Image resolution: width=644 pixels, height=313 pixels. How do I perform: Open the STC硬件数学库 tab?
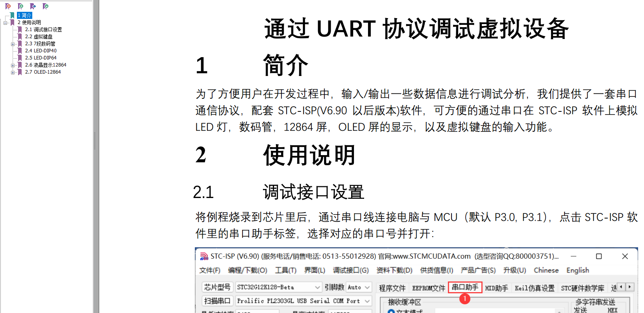pos(583,288)
